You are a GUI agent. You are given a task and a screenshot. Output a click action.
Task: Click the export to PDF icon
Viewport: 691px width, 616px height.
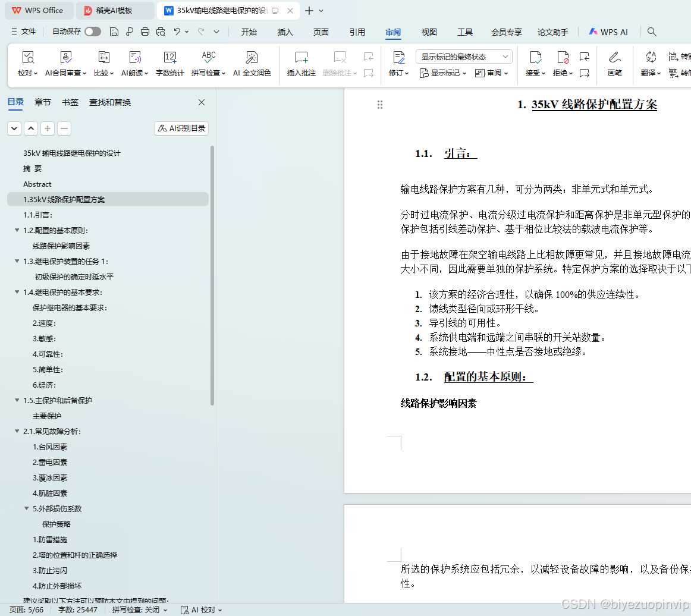pyautogui.click(x=130, y=32)
